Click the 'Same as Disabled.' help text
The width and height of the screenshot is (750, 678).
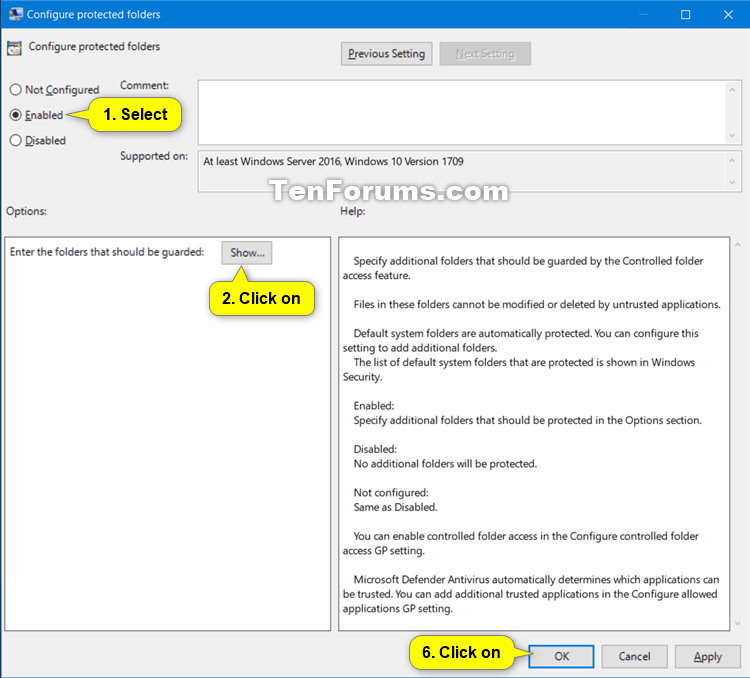(395, 507)
